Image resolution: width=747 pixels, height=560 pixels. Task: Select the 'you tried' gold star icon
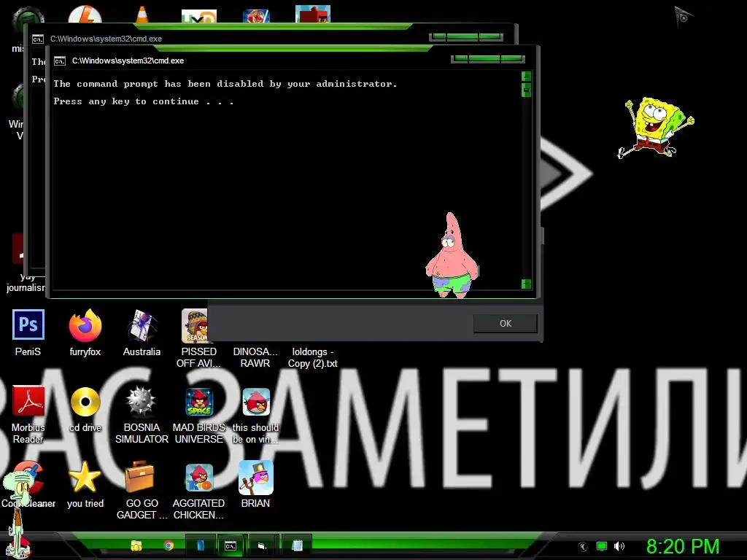point(85,477)
